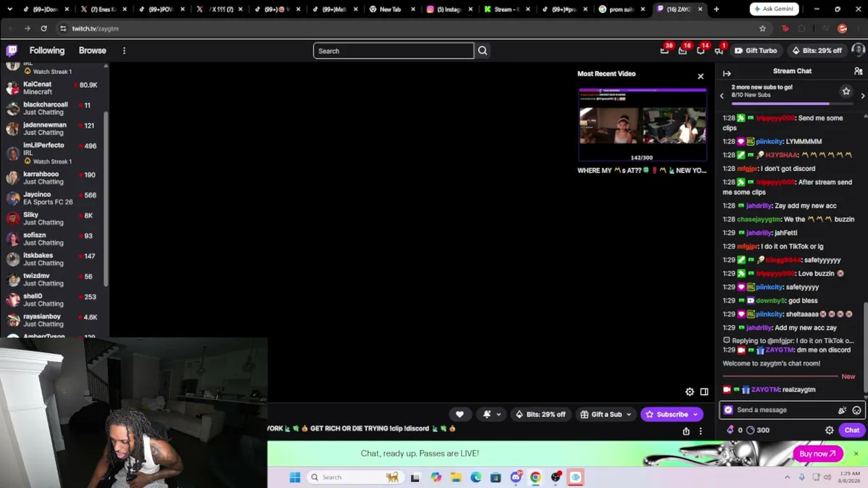Open KaiCenat channel in sidebar
This screenshot has height=488, width=868.
(x=54, y=88)
